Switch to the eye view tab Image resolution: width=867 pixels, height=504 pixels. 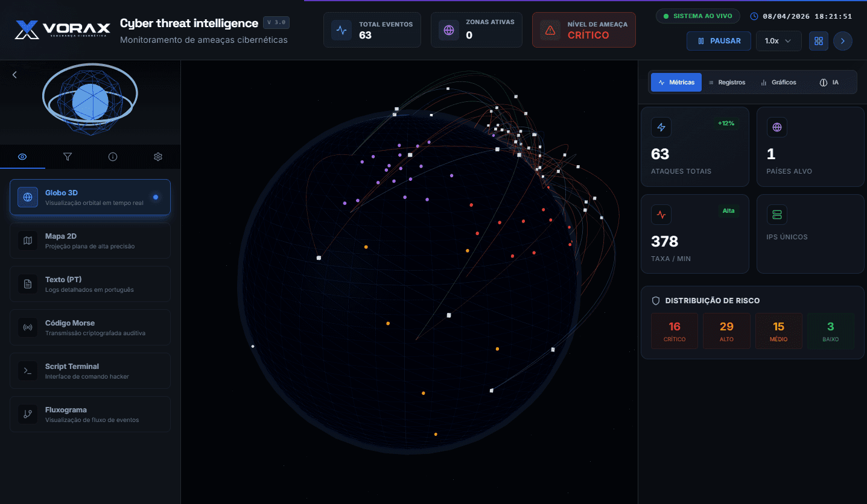[22, 157]
